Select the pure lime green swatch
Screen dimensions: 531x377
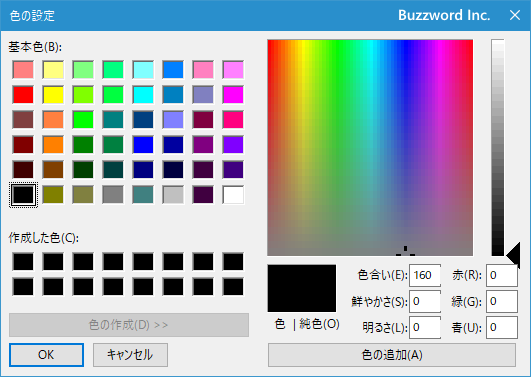83,120
